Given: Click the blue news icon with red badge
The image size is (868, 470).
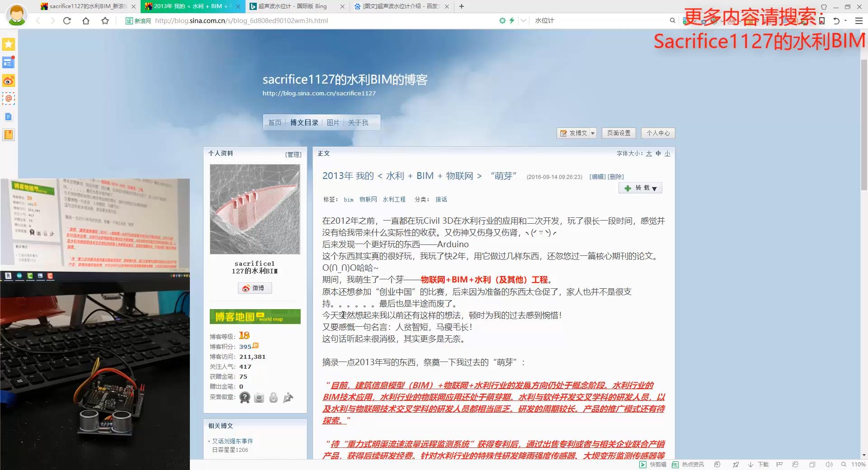Looking at the screenshot, I should tap(8, 62).
